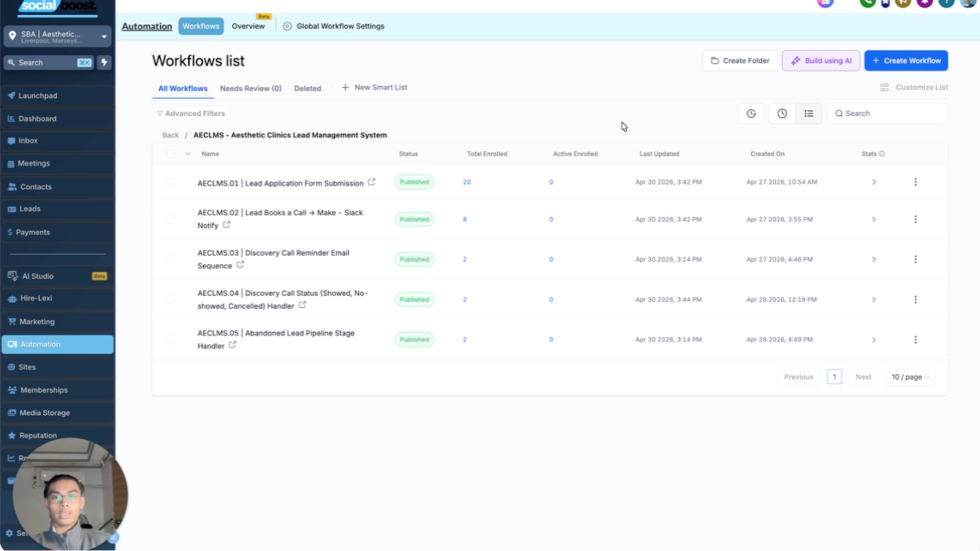The width and height of the screenshot is (980, 551).
Task: Open the 10 / page dropdown
Action: pos(910,377)
